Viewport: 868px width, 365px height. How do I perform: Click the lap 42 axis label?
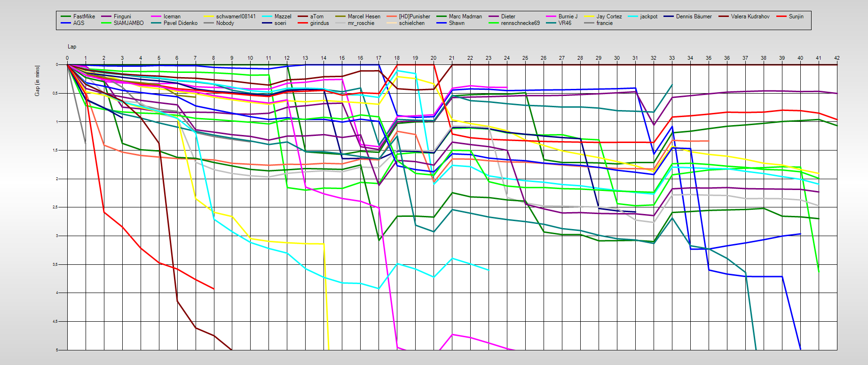836,58
